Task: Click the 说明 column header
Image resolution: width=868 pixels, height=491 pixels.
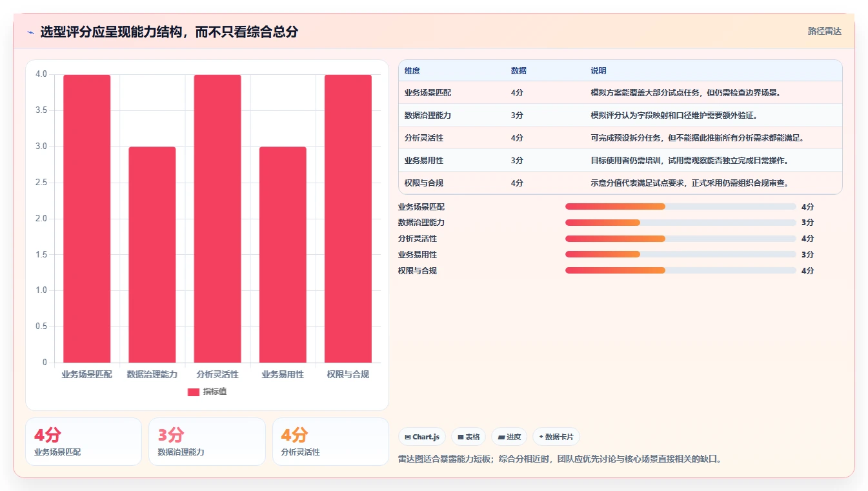Action: (598, 71)
